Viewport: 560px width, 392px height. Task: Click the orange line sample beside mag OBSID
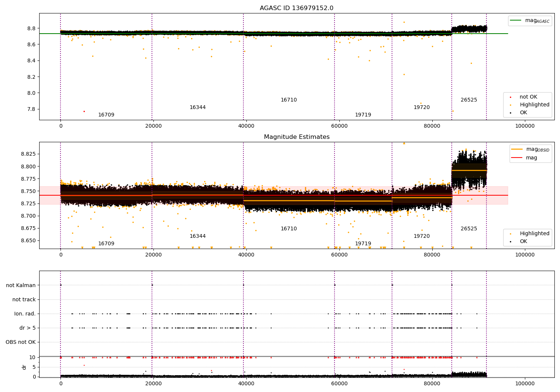tap(517, 149)
